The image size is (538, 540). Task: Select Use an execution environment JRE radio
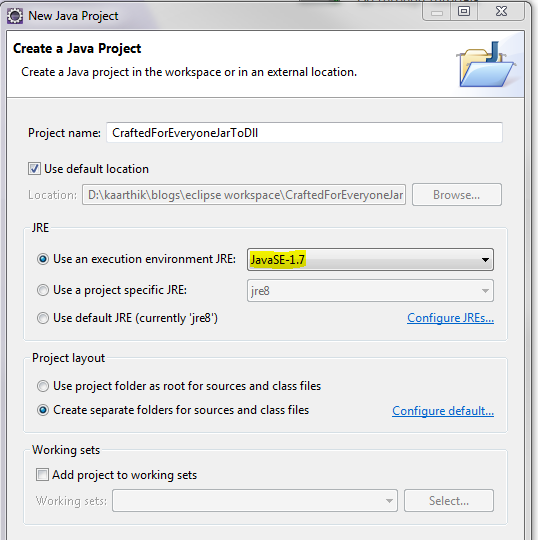click(x=43, y=259)
